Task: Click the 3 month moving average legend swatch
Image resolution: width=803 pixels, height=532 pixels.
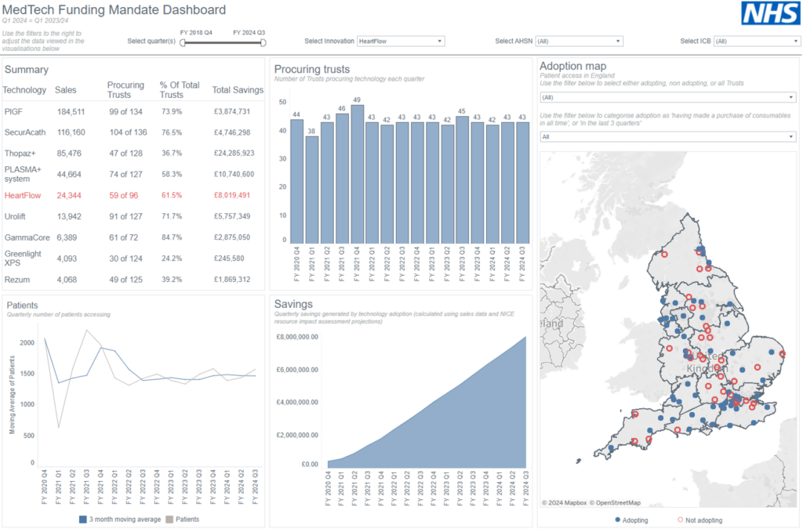Action: (x=82, y=519)
